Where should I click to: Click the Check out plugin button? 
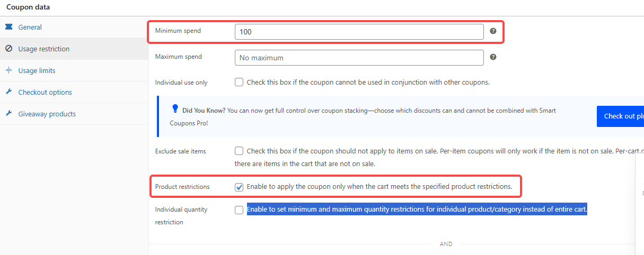[x=620, y=116]
